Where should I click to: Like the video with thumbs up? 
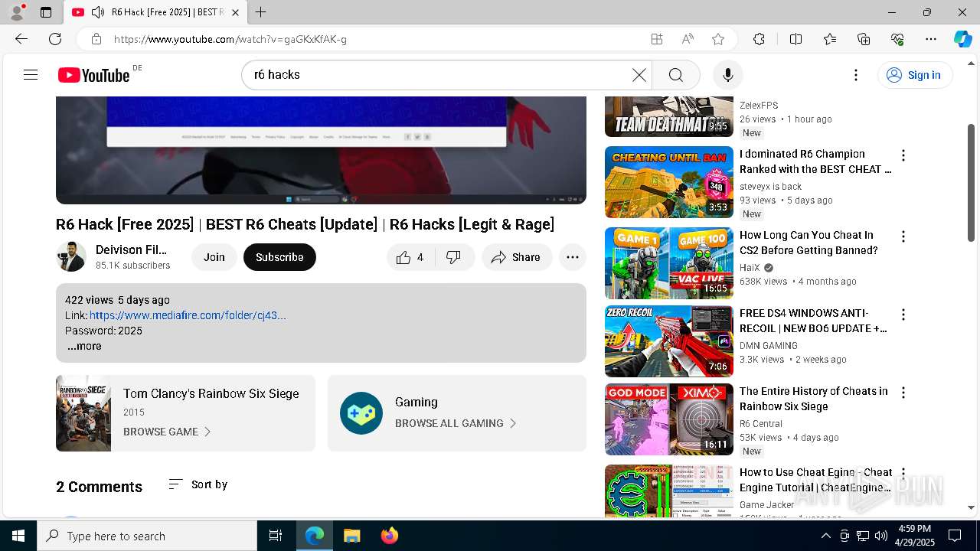coord(411,257)
